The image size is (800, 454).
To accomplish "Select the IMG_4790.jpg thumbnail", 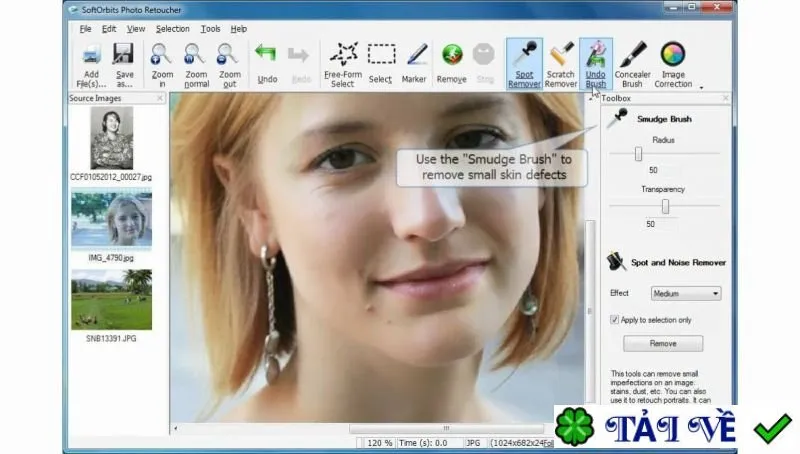I will (x=112, y=219).
